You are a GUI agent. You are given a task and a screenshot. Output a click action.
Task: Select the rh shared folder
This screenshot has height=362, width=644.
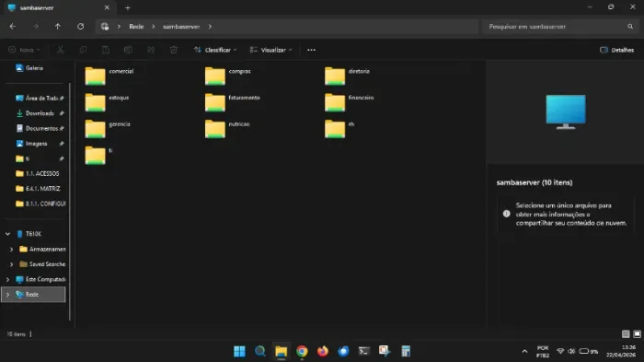tap(339, 129)
